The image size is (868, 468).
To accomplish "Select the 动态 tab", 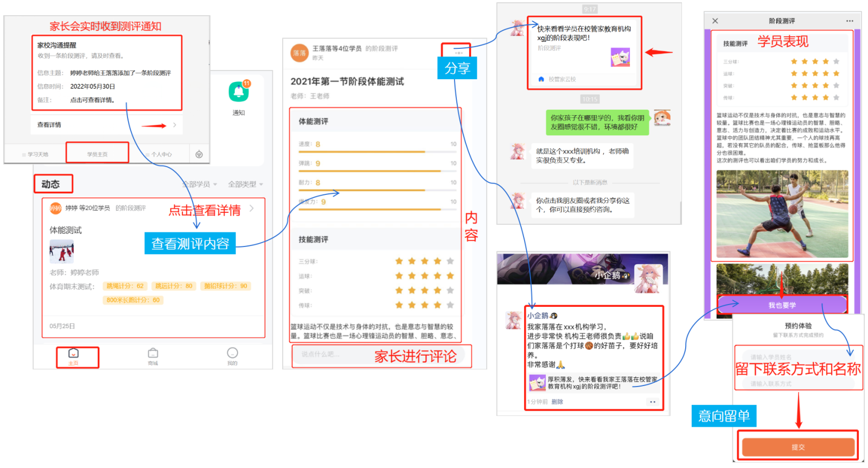I will pyautogui.click(x=51, y=184).
